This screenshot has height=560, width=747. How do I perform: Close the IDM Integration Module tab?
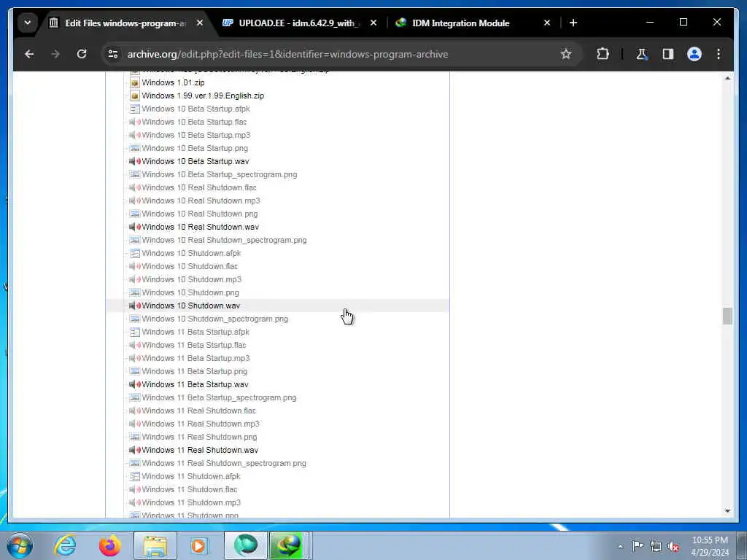pos(547,23)
